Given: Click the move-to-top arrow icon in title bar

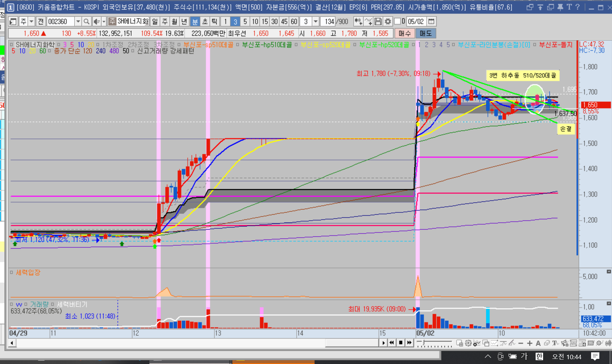Looking at the screenshot, I should pyautogui.click(x=540, y=7).
